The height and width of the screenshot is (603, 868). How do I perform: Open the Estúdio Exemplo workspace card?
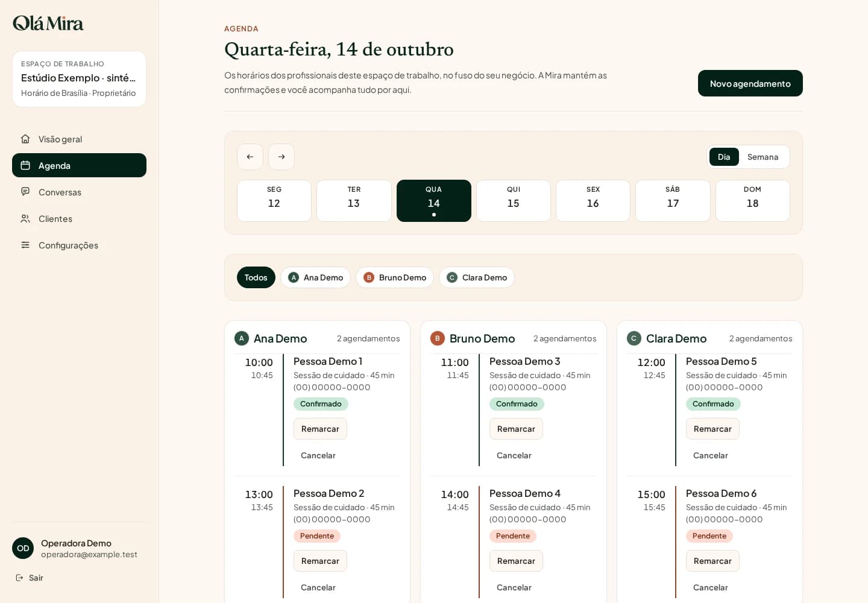click(x=79, y=79)
